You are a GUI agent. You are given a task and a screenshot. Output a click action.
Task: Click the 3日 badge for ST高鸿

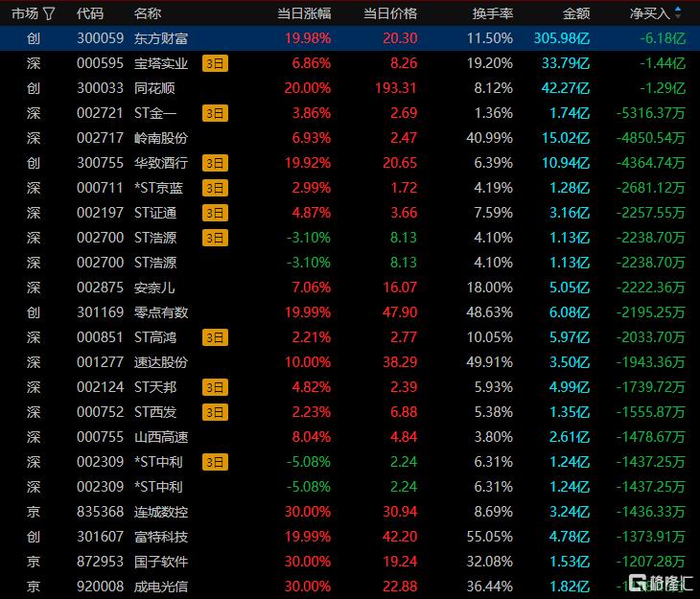tap(215, 337)
